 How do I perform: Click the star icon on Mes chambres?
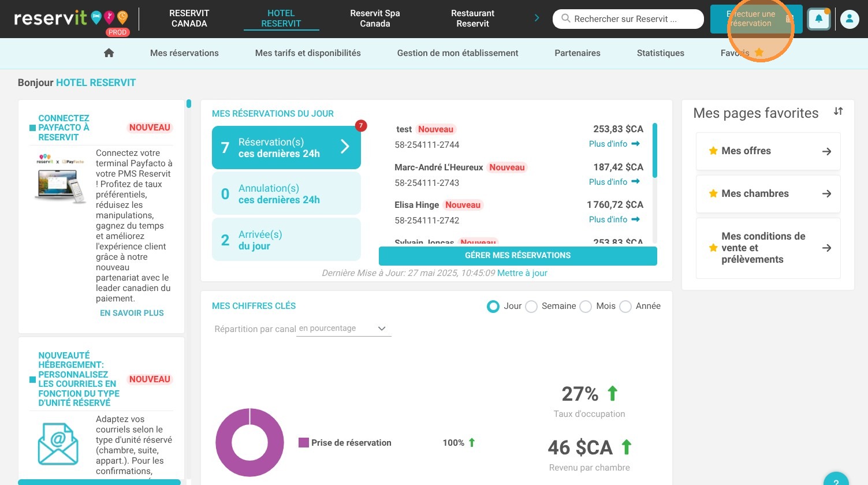(x=713, y=193)
